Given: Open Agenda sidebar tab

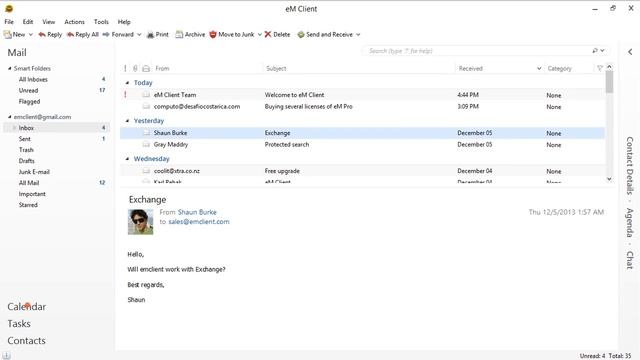Looking at the screenshot, I should pyautogui.click(x=630, y=222).
